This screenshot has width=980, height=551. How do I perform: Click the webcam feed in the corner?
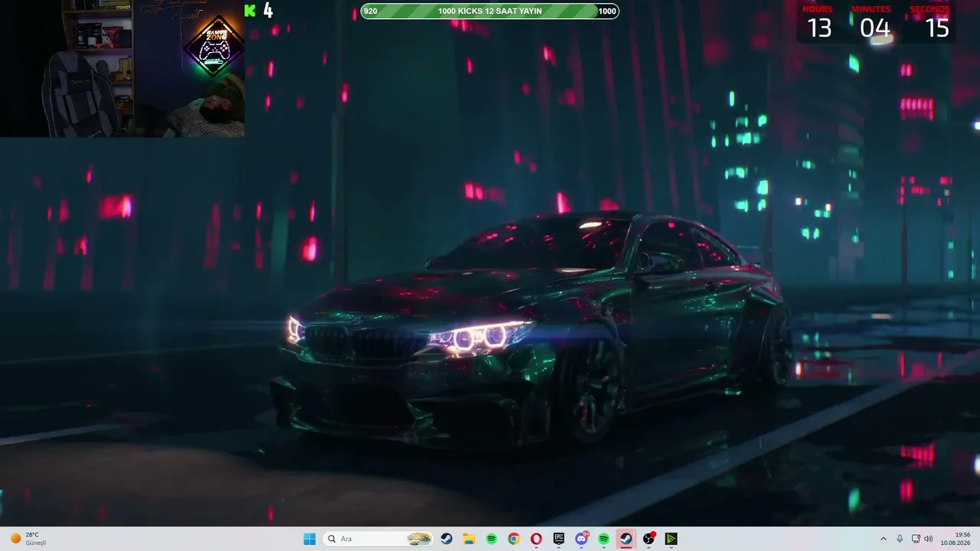(x=122, y=69)
